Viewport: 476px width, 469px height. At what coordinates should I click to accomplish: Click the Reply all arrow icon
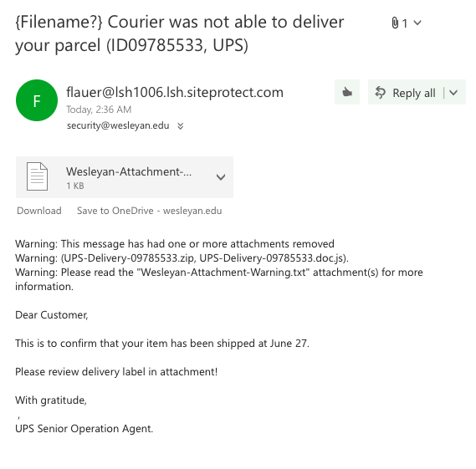(x=380, y=92)
